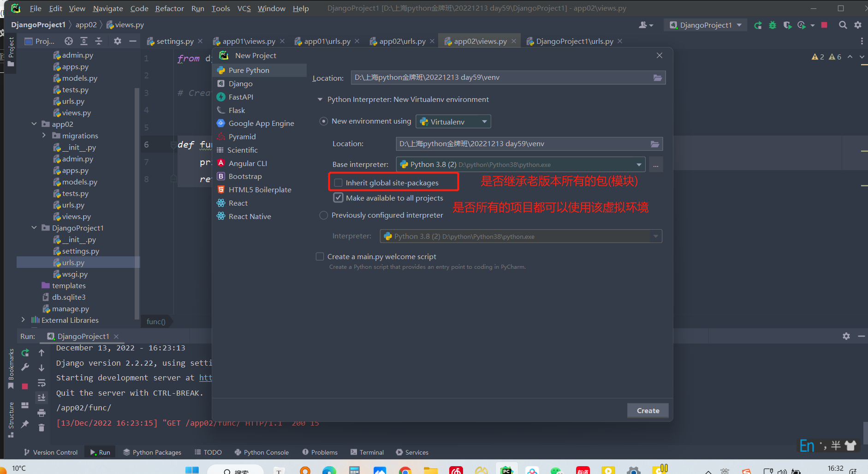Switch to app02\urls.py editor tab

point(402,41)
